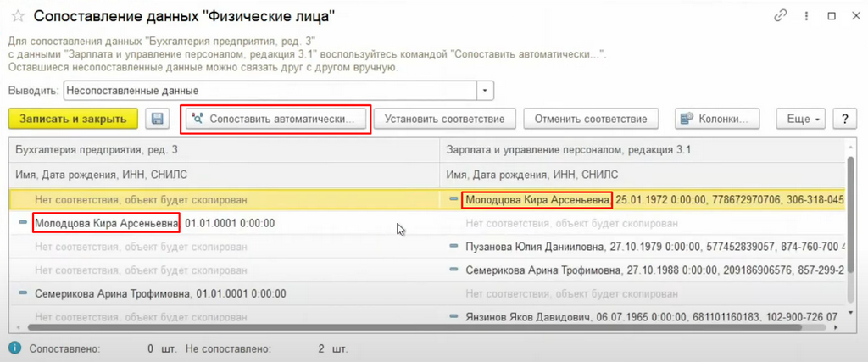Select column header Бухгалтерия предприятия, ред. 3

point(225,151)
